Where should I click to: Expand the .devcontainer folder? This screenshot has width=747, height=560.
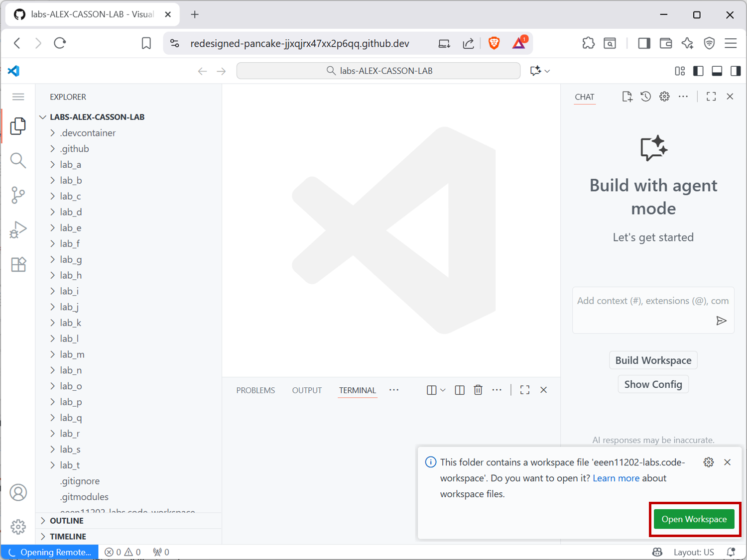click(88, 133)
